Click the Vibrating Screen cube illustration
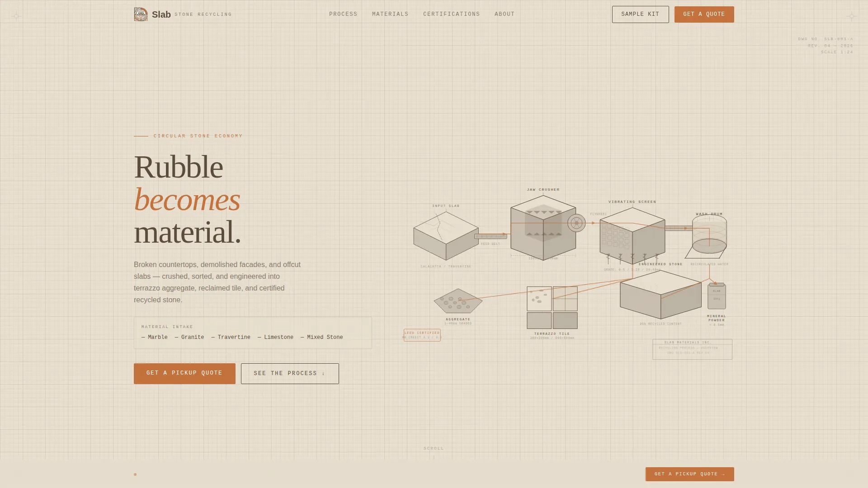Screen dimensions: 868x488 (x=632, y=236)
